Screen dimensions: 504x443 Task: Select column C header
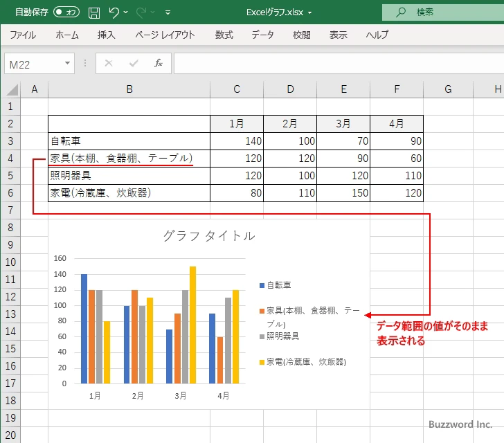[x=237, y=89]
